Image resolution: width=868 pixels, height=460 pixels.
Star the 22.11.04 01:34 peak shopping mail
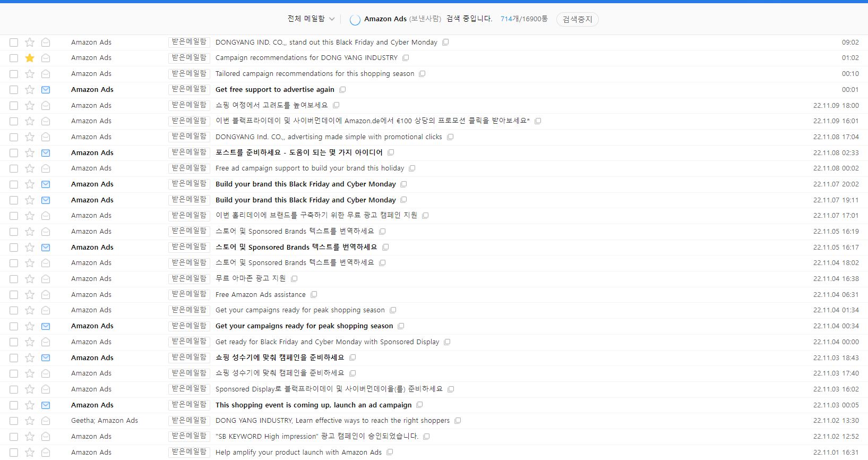tap(30, 310)
